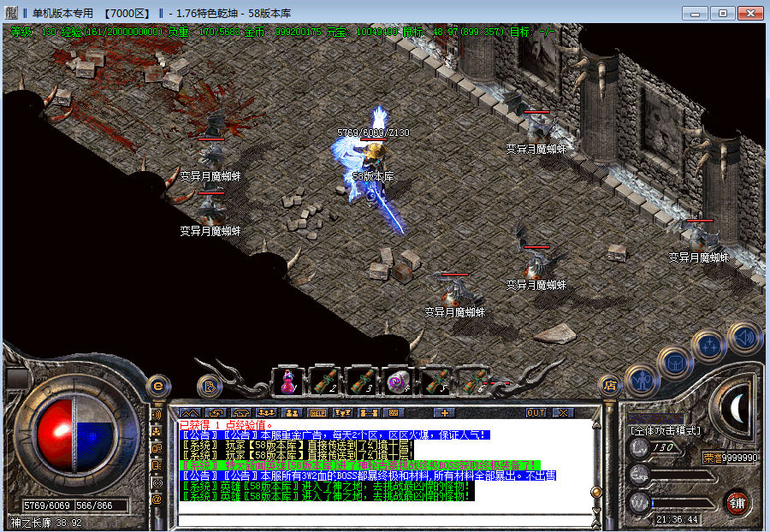Click the mountain-shaped chat toolbar button
Viewport: 770px width, 532px height.
point(191,413)
